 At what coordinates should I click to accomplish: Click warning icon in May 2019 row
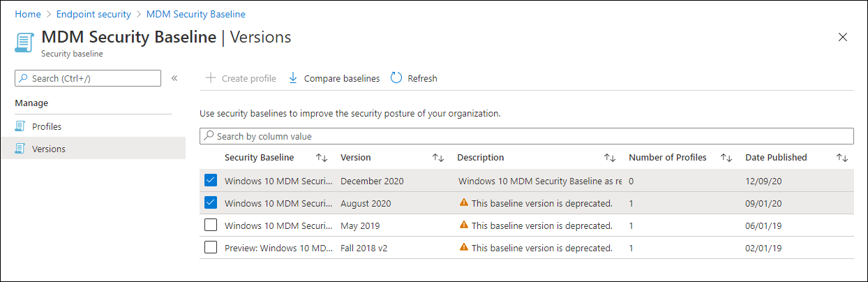point(463,225)
